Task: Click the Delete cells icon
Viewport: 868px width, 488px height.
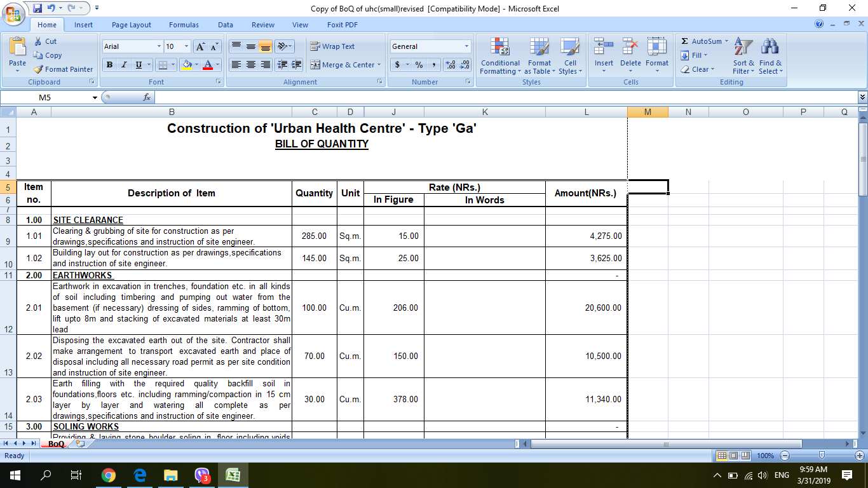Action: click(x=630, y=47)
